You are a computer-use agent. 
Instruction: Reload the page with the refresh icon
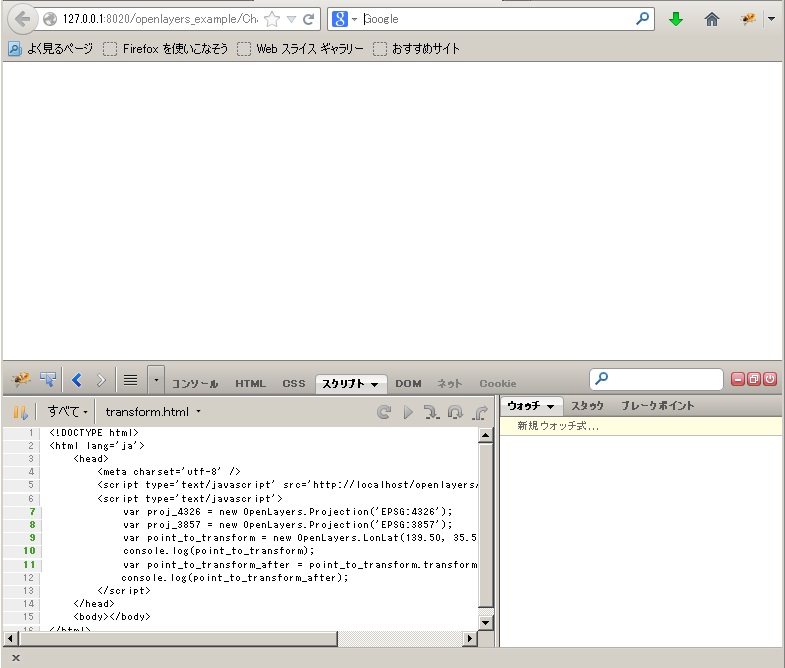[309, 19]
